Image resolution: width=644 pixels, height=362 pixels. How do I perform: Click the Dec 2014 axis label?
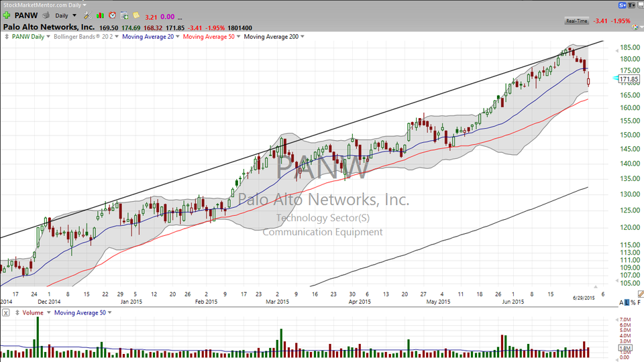pyautogui.click(x=49, y=302)
